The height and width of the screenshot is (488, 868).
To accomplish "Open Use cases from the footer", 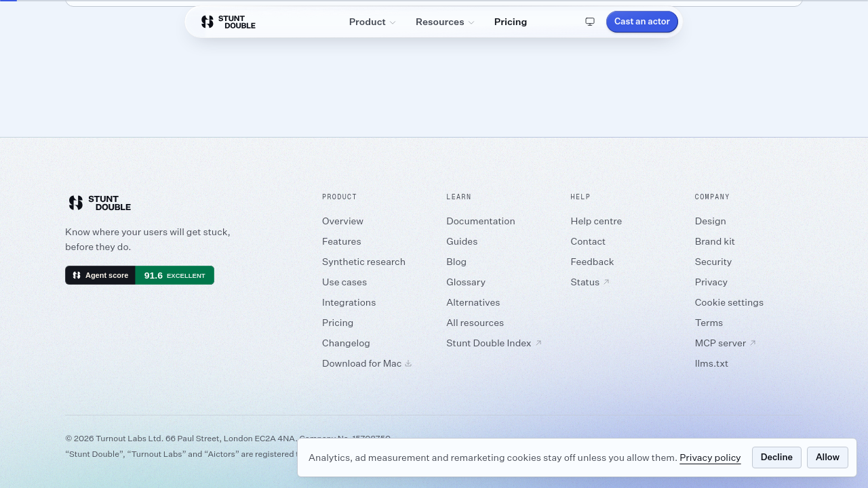I will (x=344, y=282).
